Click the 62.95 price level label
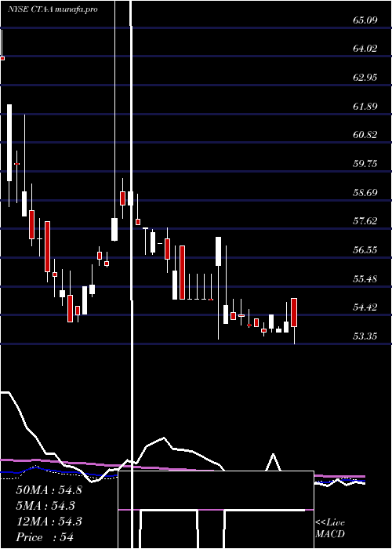This screenshot has height=549, width=392. tap(365, 78)
